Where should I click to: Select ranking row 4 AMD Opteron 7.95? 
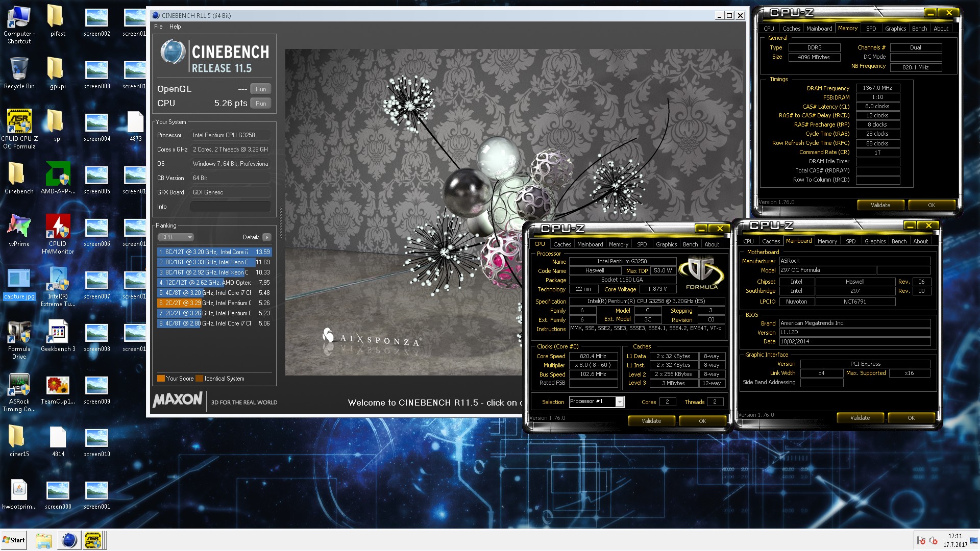(x=214, y=283)
